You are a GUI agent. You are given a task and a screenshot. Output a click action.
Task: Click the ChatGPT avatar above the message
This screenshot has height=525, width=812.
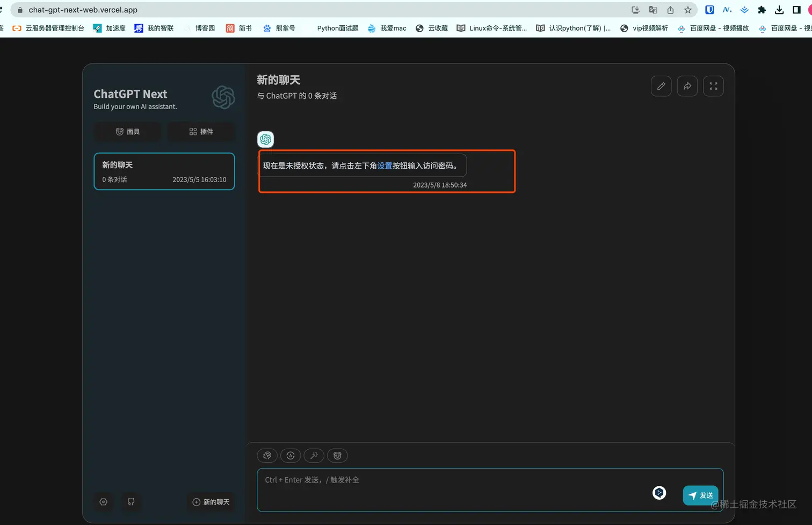pos(266,140)
